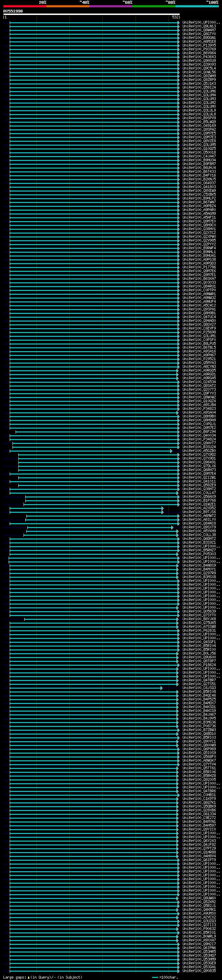
Task: Select hit label UniRef100_B9DGN1
Action: click(199, 38)
